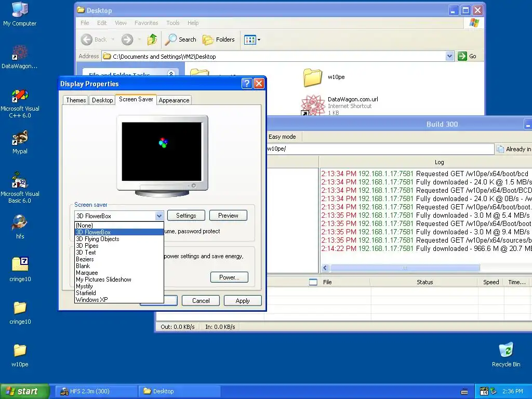
Task: Open Back button history dropdown arrow
Action: (x=113, y=39)
